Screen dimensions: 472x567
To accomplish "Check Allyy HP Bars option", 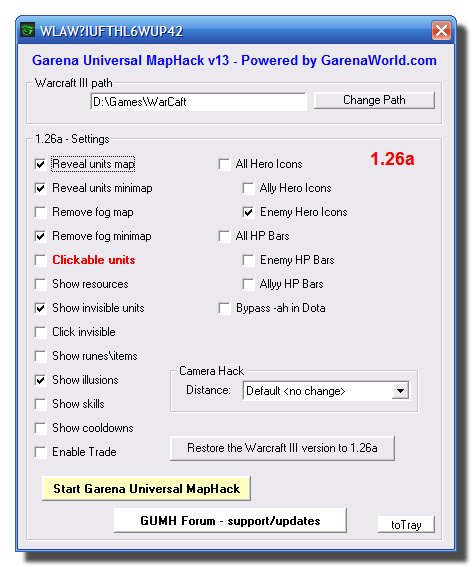I will pos(248,284).
